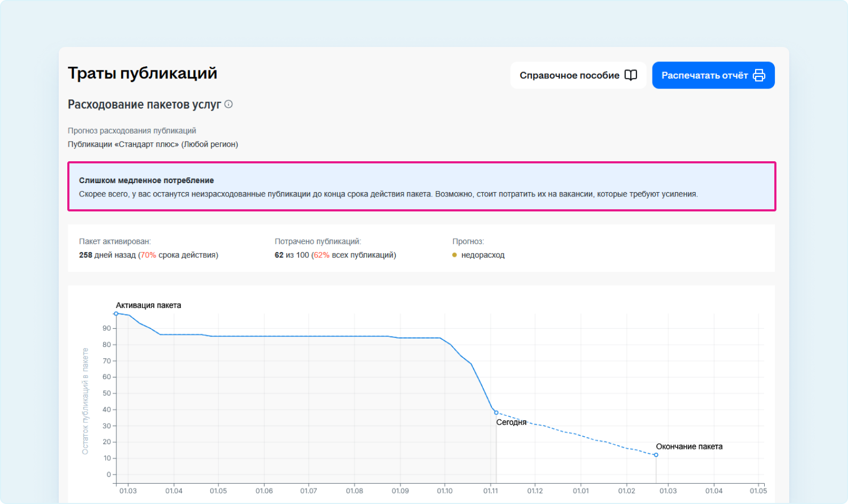Click the 50 label on y-axis
Image resolution: width=848 pixels, height=504 pixels.
(x=107, y=393)
